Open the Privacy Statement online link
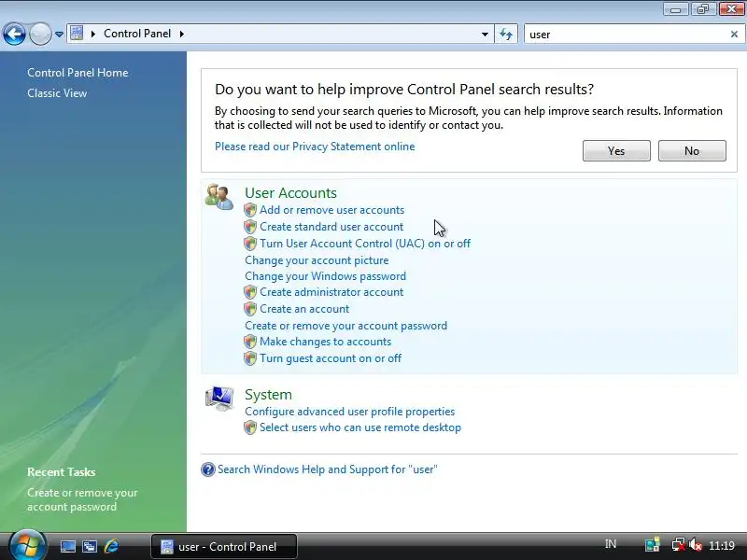 pyautogui.click(x=315, y=147)
